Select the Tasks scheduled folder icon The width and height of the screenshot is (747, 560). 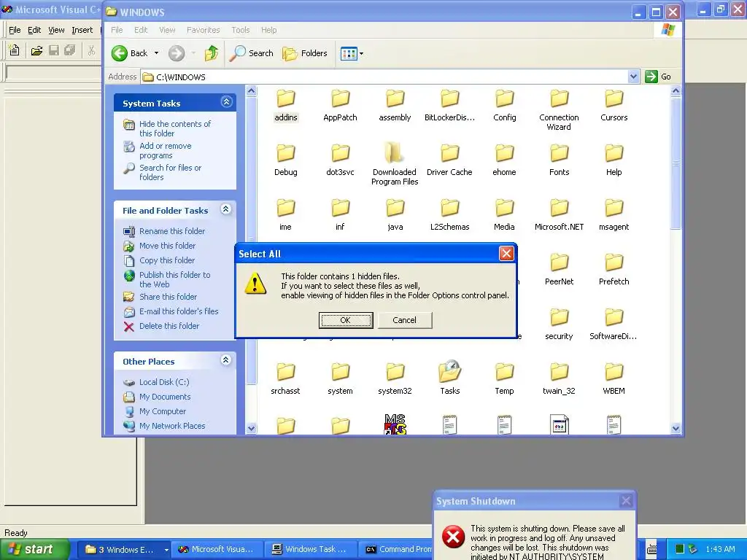449,371
